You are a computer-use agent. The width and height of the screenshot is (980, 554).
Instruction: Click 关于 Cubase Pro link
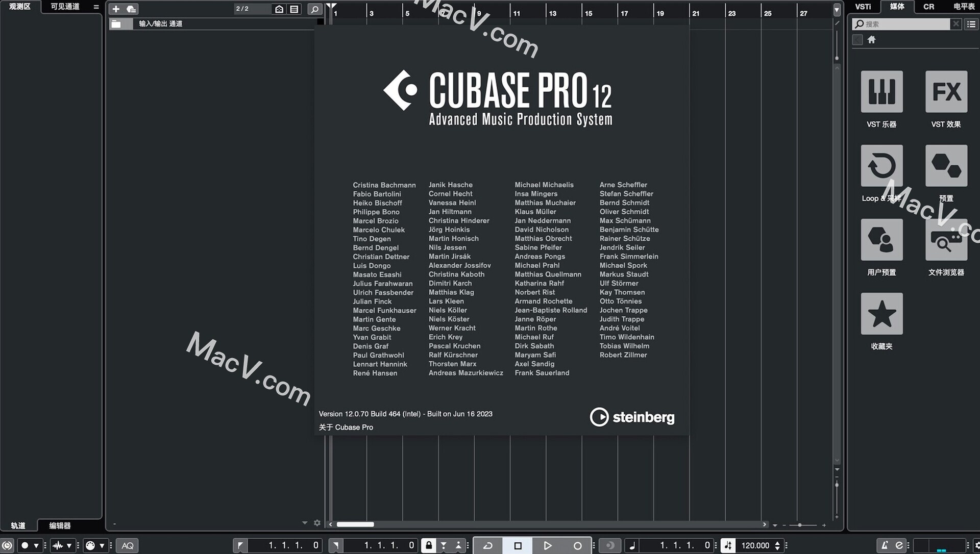click(346, 427)
